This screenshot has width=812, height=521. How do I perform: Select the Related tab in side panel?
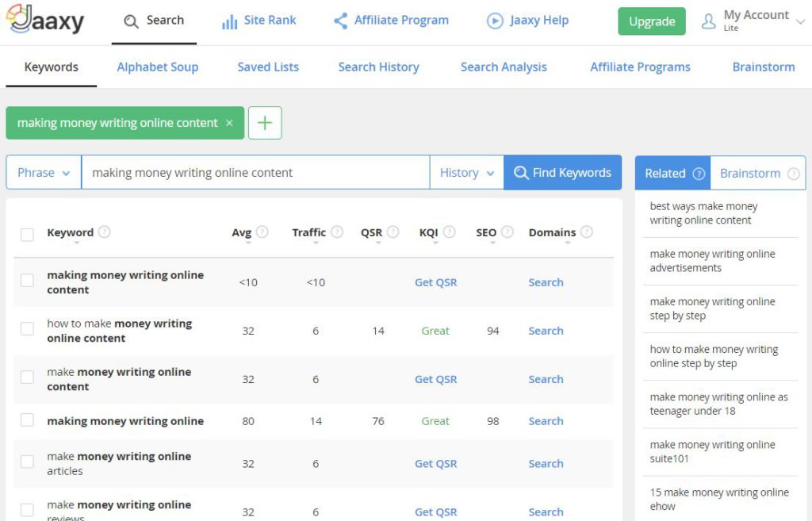coord(672,173)
